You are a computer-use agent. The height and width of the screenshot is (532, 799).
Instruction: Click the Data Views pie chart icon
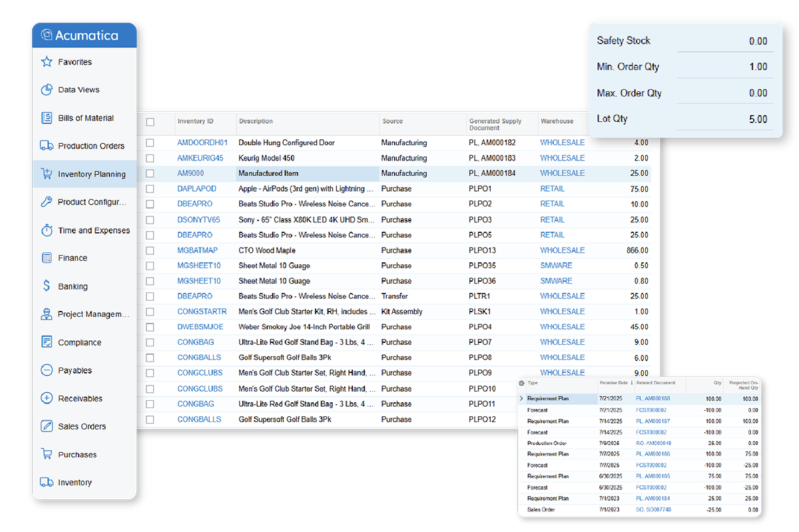pos(47,90)
